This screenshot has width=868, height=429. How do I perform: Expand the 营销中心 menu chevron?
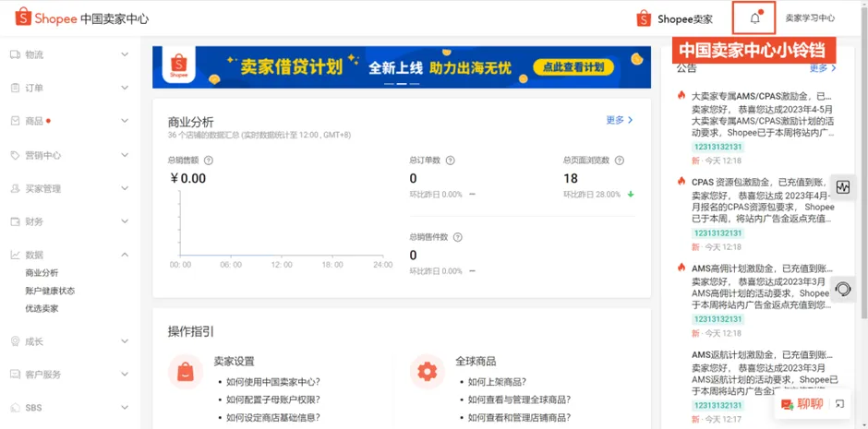pos(125,155)
